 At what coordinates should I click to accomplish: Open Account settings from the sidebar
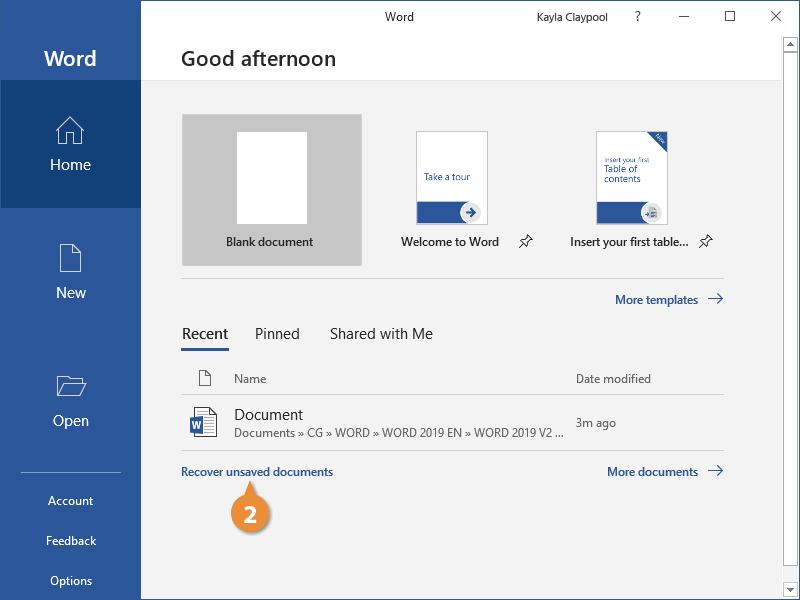coord(70,500)
